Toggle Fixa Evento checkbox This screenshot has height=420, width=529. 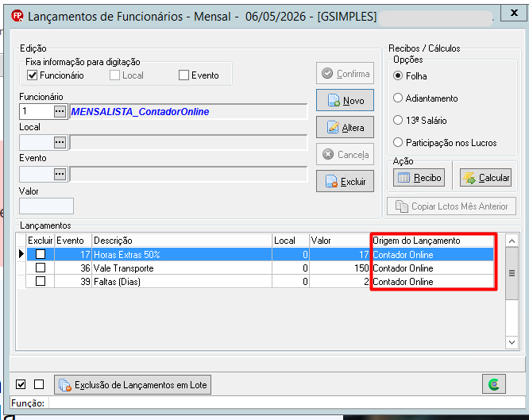[183, 75]
